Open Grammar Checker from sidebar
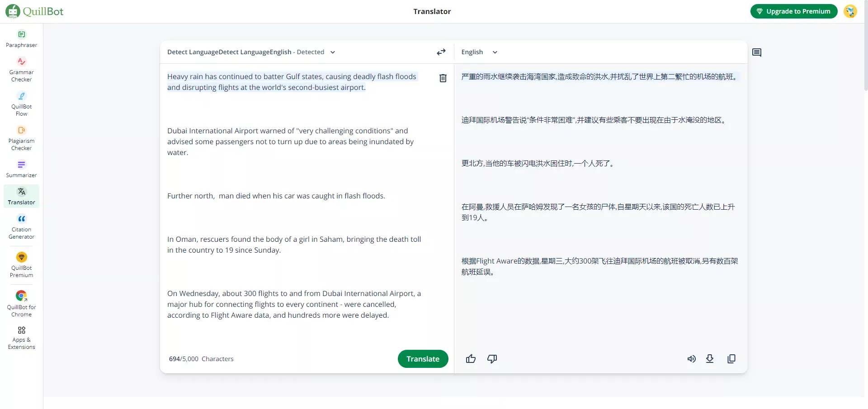 tap(21, 70)
